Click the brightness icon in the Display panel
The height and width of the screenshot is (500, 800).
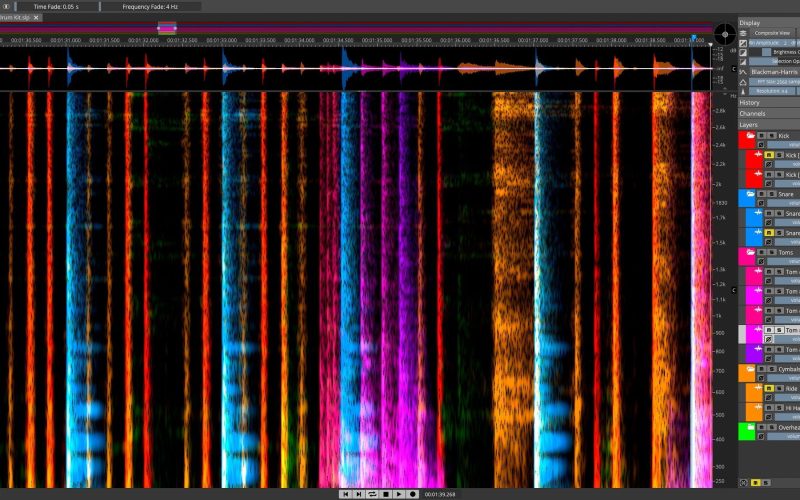(743, 52)
